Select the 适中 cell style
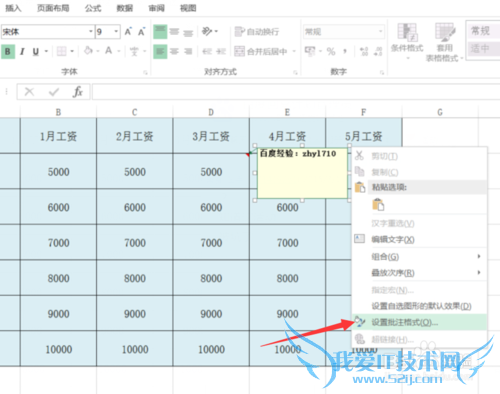Screen dimensions: 500x394 483,49
